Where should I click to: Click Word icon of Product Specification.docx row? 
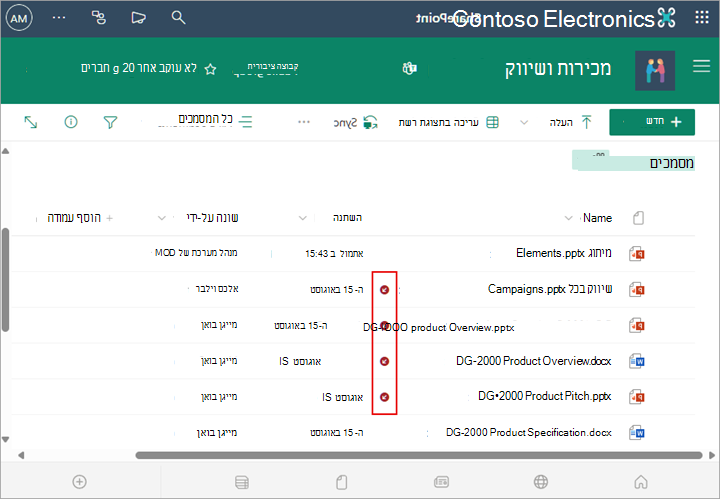click(637, 433)
